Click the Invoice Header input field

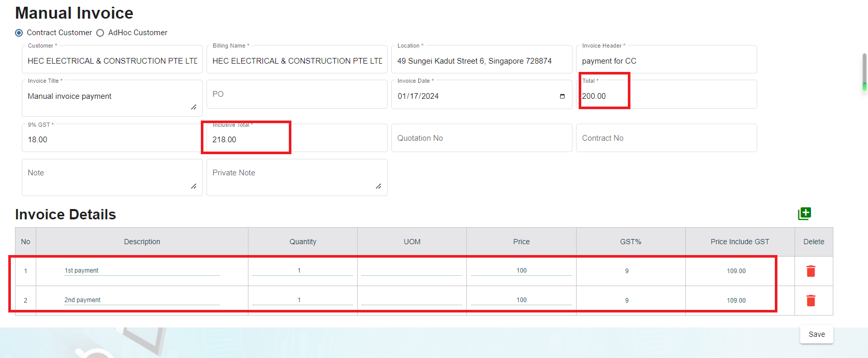click(x=666, y=61)
